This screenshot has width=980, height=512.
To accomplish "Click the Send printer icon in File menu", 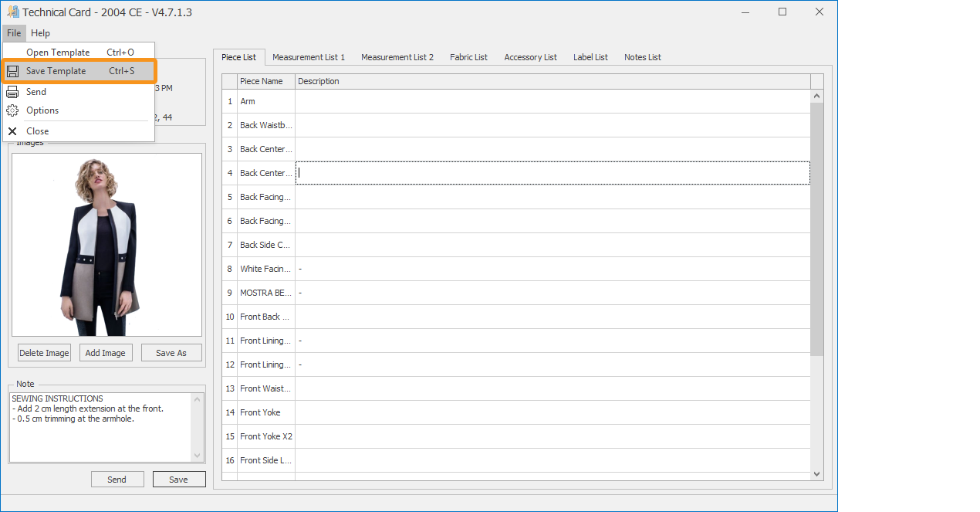I will click(x=12, y=92).
